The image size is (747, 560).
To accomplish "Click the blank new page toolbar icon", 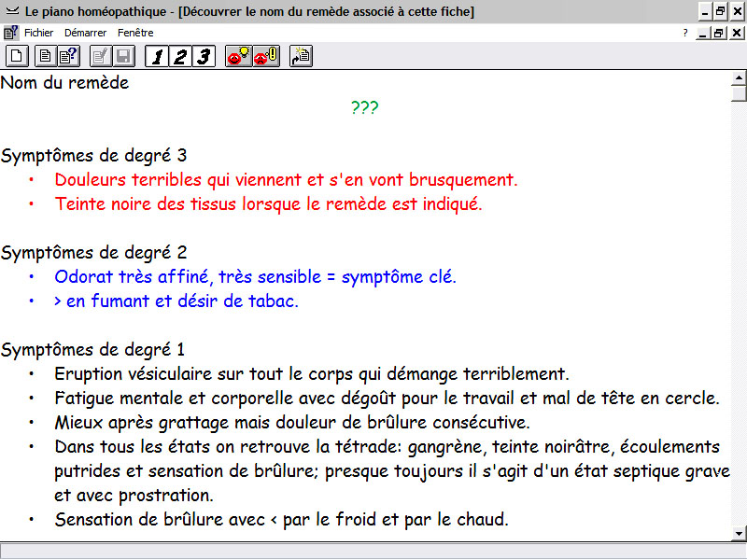I will 17,57.
